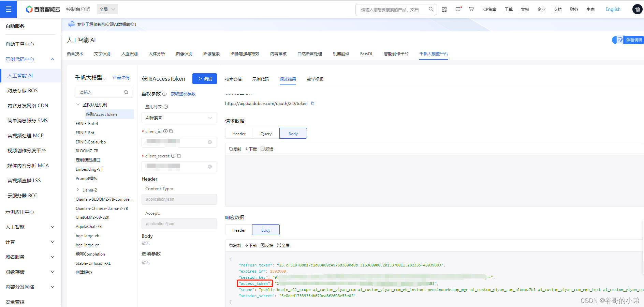This screenshot has width=644, height=307.
Task: Open the 产品详情 link
Action: pyautogui.click(x=121, y=78)
